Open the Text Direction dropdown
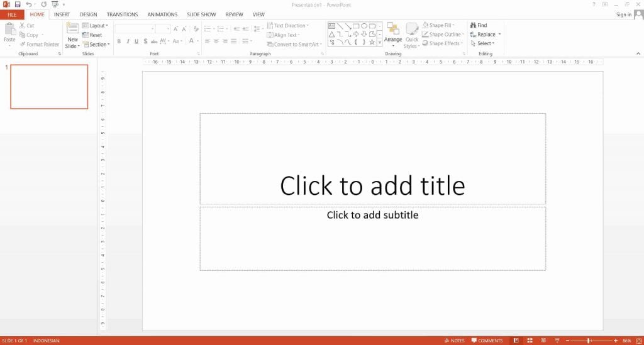Screen dimensions: 644x345 [x=287, y=25]
